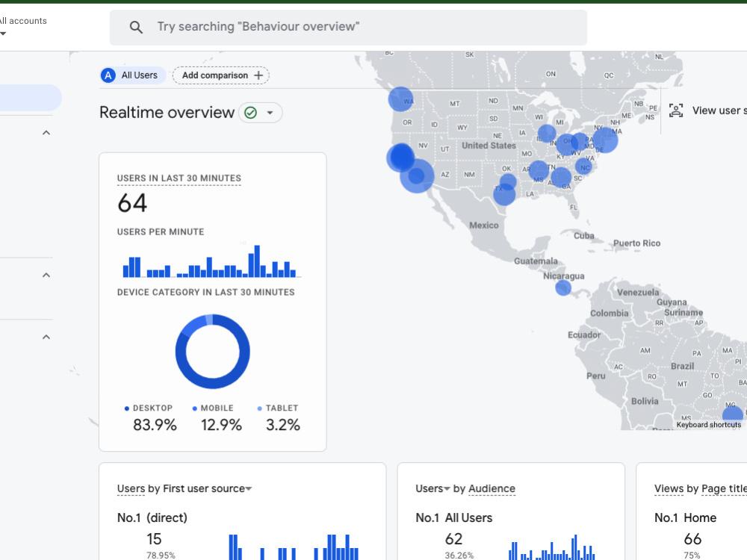
Task: Open the Realtime overview dropdown arrow
Action: [270, 112]
